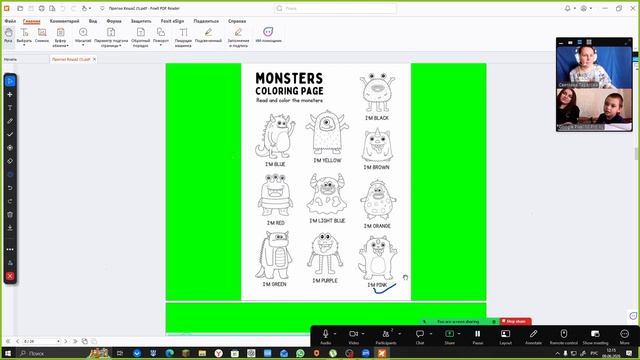This screenshot has height=360, width=640.
Task: Click Stop share button
Action: click(x=516, y=322)
